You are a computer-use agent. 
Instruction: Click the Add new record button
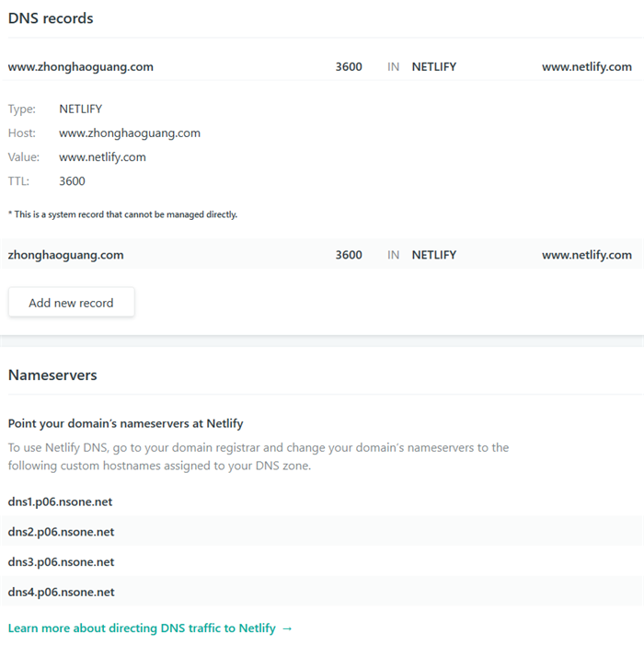(x=71, y=303)
